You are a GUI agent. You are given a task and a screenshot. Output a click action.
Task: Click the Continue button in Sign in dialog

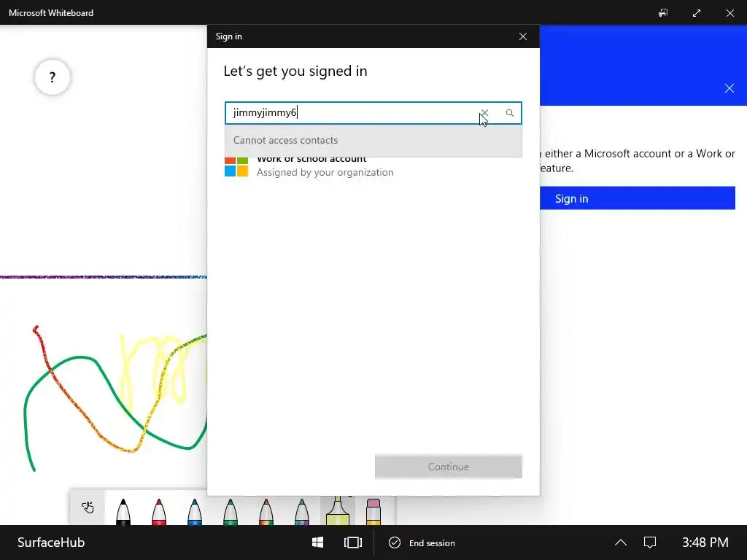pyautogui.click(x=449, y=467)
